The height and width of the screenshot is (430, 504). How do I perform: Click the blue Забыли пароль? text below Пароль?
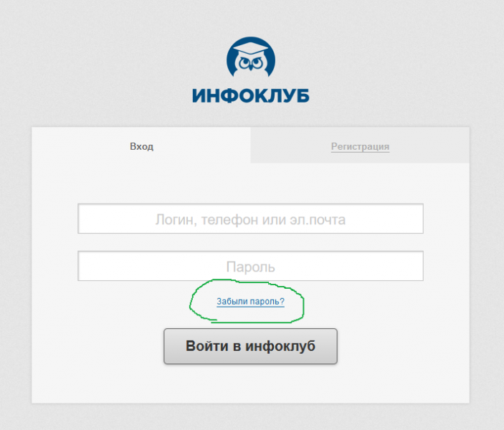[x=250, y=302]
